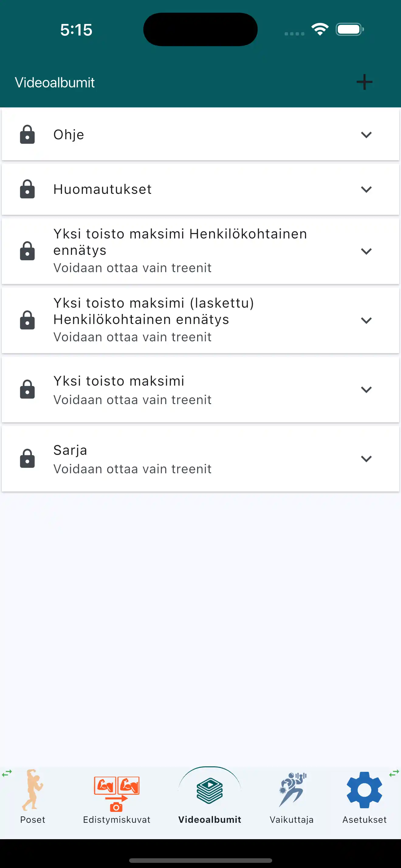Expand the Sarja album chevron
The width and height of the screenshot is (401, 868).
(366, 459)
